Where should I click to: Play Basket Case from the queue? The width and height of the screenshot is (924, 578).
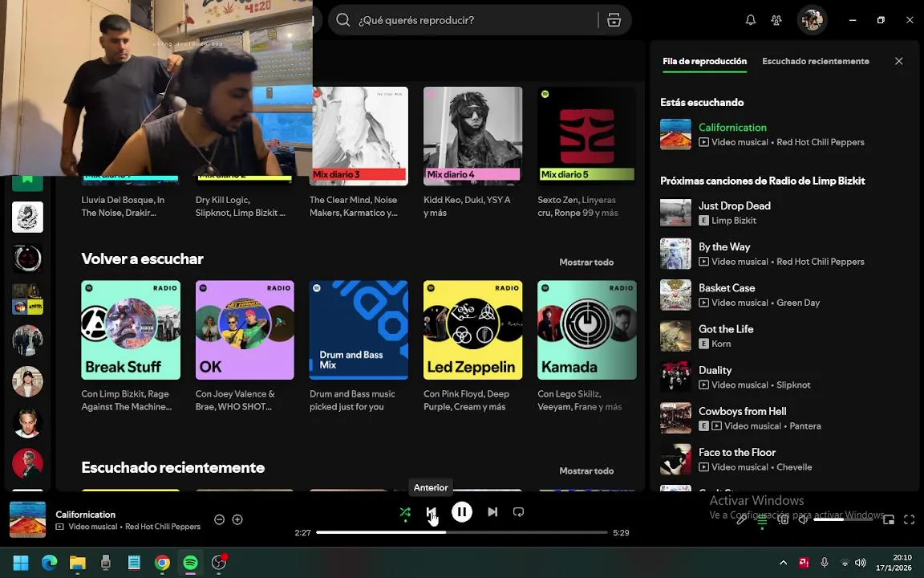point(784,295)
